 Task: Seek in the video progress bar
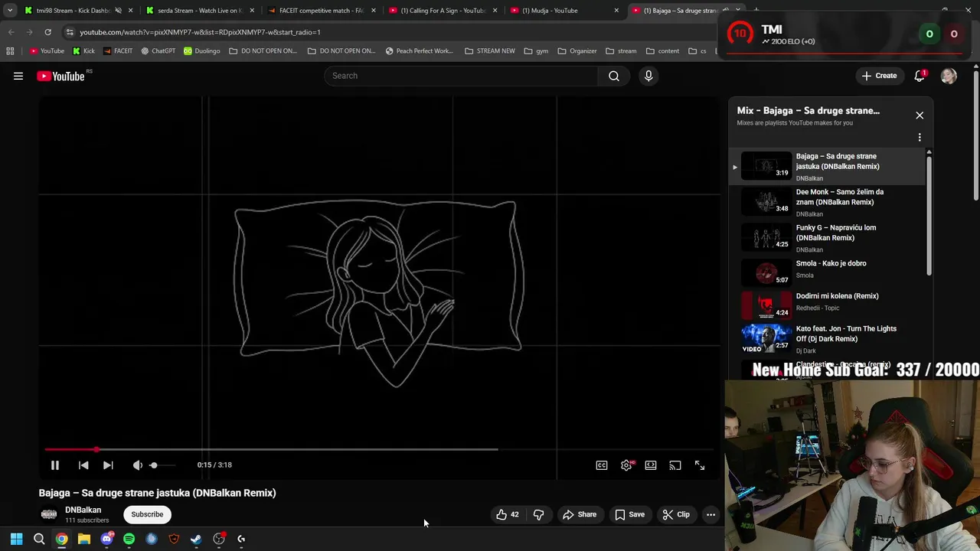pos(379,449)
